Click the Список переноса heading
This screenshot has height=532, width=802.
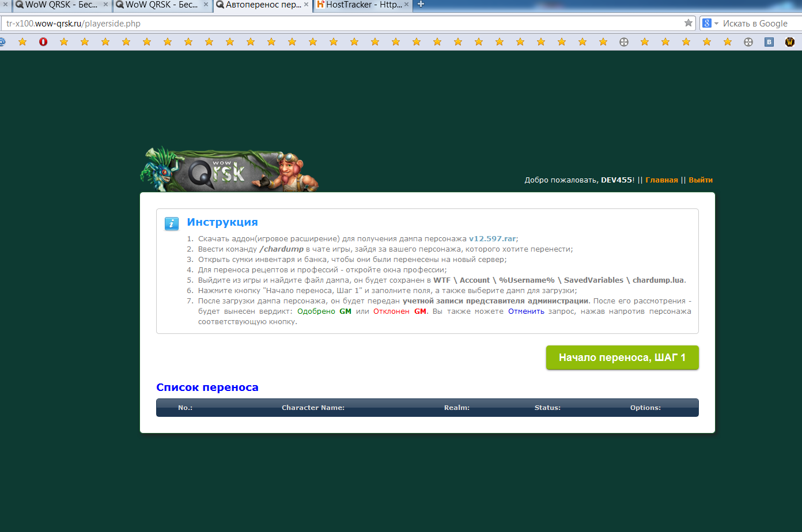click(x=207, y=387)
